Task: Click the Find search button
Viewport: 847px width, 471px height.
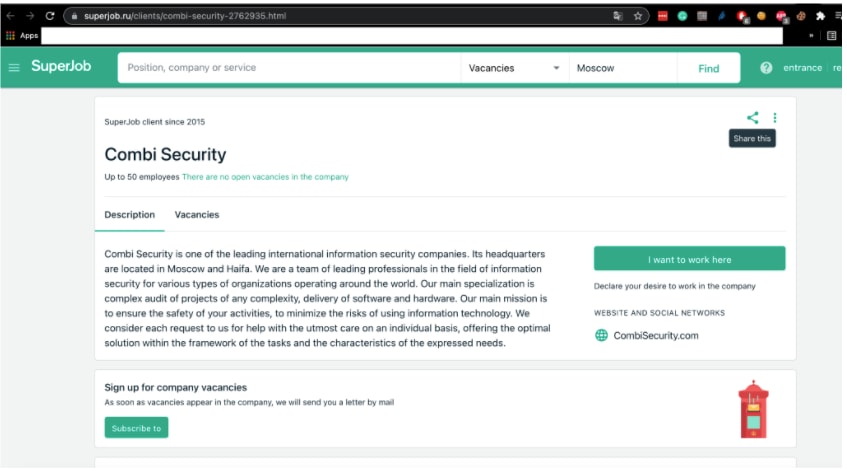Action: (708, 69)
